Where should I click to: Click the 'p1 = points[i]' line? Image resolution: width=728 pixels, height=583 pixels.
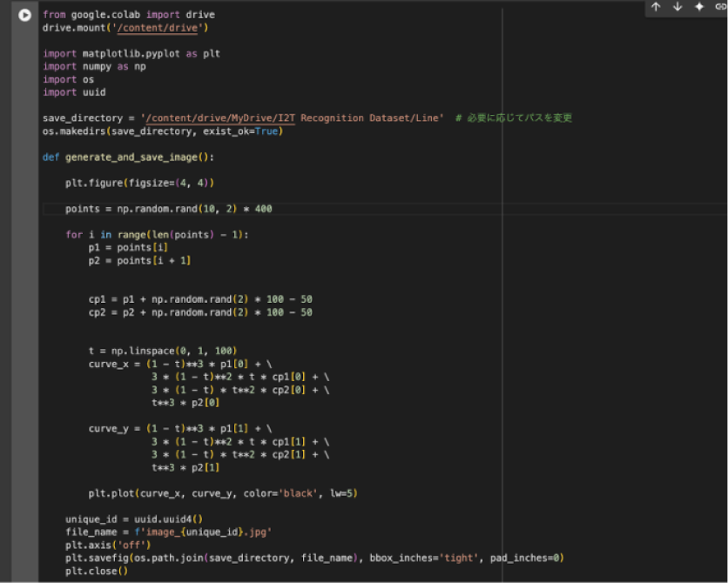click(x=128, y=248)
